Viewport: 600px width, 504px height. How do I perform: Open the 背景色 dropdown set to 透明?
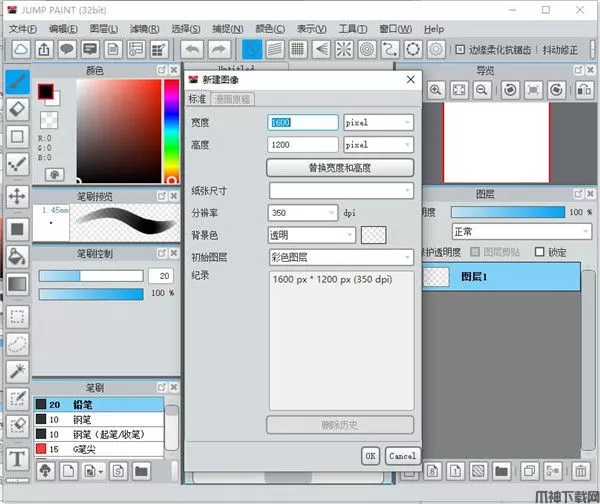(311, 235)
